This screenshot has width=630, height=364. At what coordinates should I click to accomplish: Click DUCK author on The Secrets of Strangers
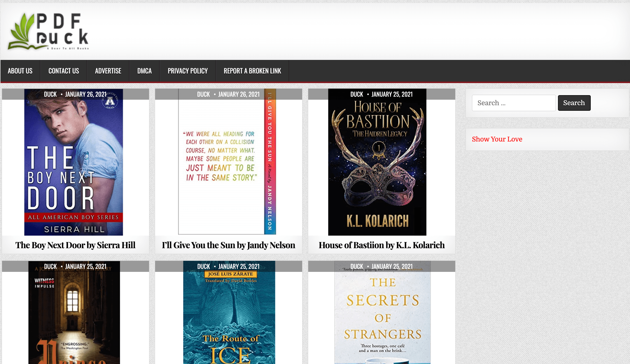pos(357,267)
